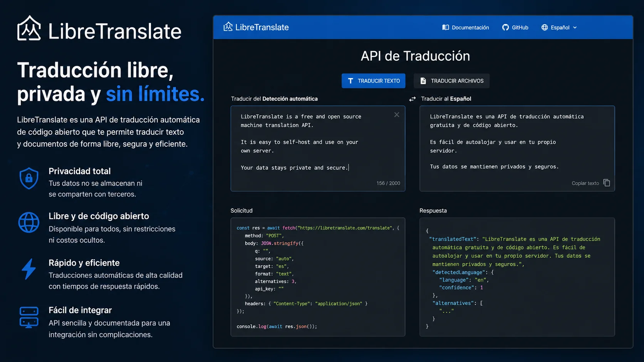Click the 'Traducción libre, privada y sin límites.' headline

coord(111,82)
